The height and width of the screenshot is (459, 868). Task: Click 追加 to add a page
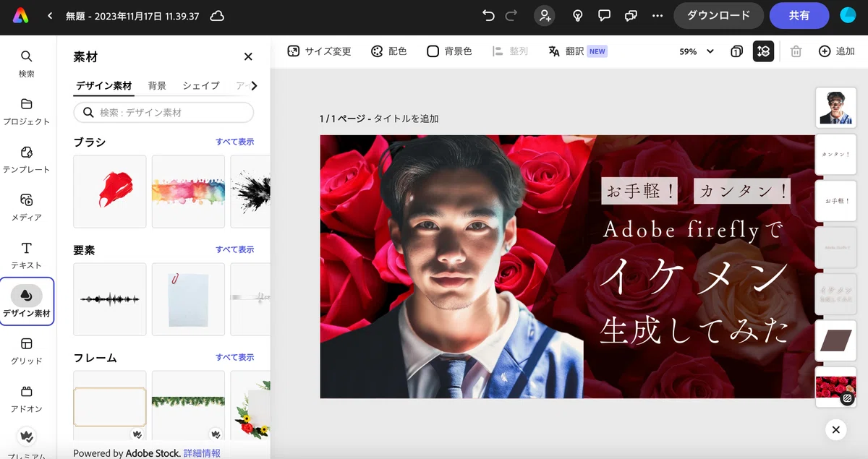point(837,51)
